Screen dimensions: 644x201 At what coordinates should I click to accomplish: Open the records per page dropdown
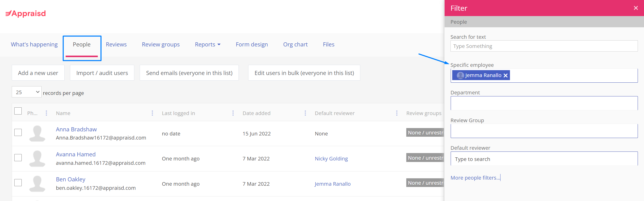[x=27, y=92]
